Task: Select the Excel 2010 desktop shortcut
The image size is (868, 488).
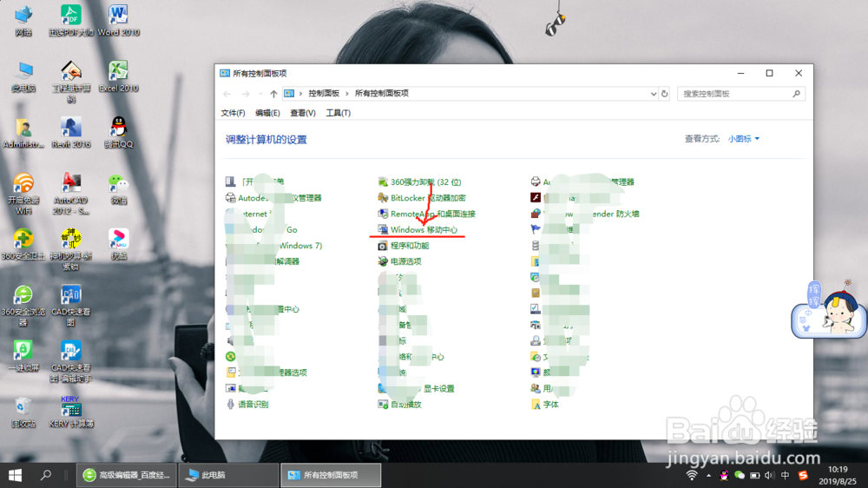Action: coord(118,76)
